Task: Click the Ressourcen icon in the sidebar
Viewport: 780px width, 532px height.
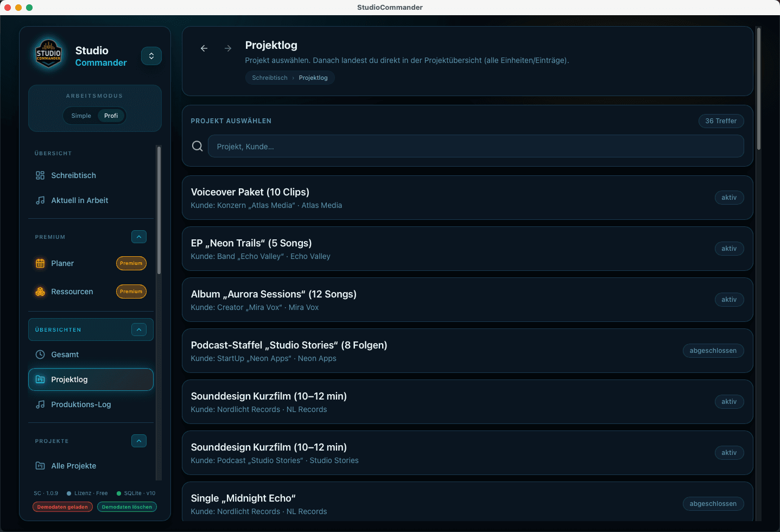Action: (40, 292)
